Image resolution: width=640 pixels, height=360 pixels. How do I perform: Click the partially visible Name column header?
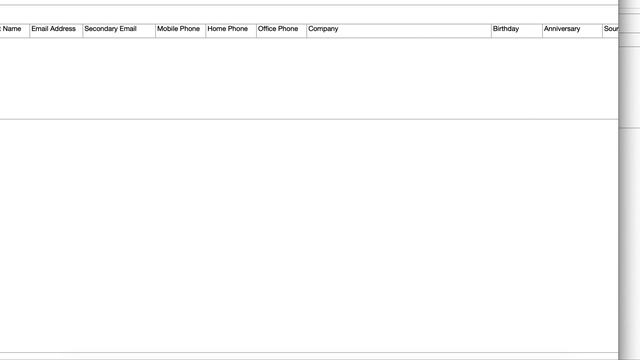point(15,31)
